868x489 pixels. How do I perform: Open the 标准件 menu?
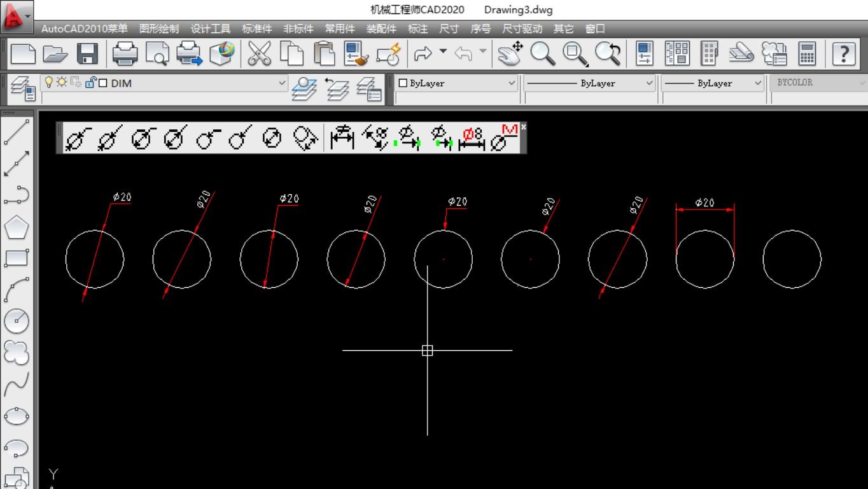coord(257,29)
